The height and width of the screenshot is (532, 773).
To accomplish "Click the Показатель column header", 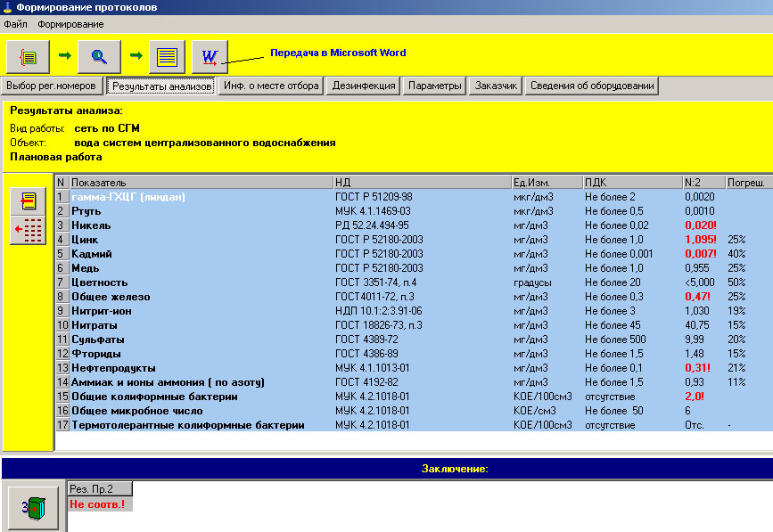I will point(201,183).
